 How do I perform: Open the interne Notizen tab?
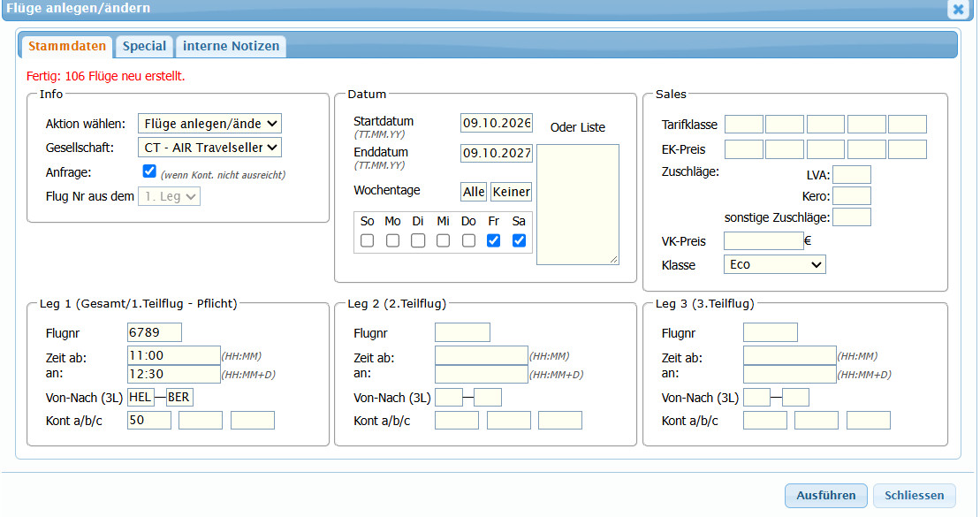click(x=231, y=46)
